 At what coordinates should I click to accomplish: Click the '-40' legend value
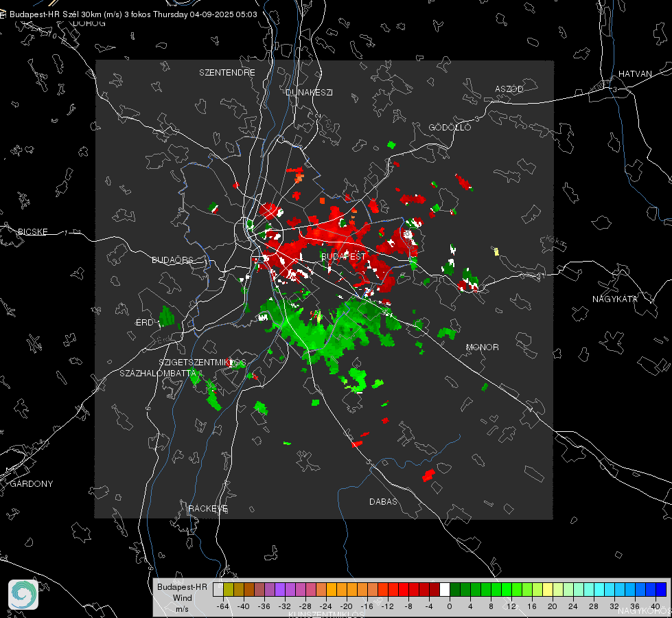click(x=244, y=606)
